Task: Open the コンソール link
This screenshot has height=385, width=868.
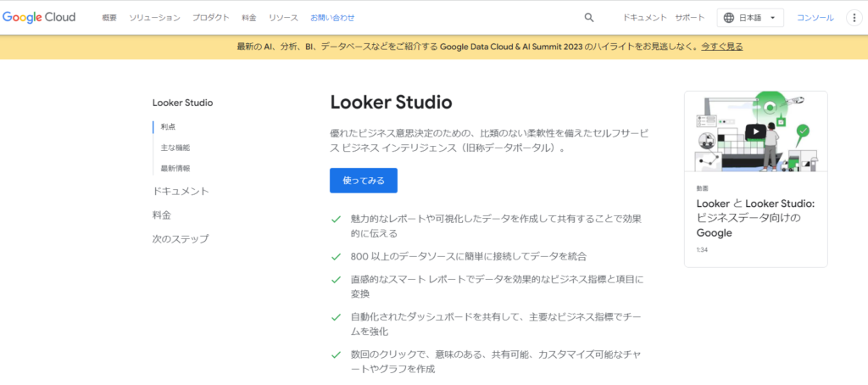Action: click(x=815, y=18)
